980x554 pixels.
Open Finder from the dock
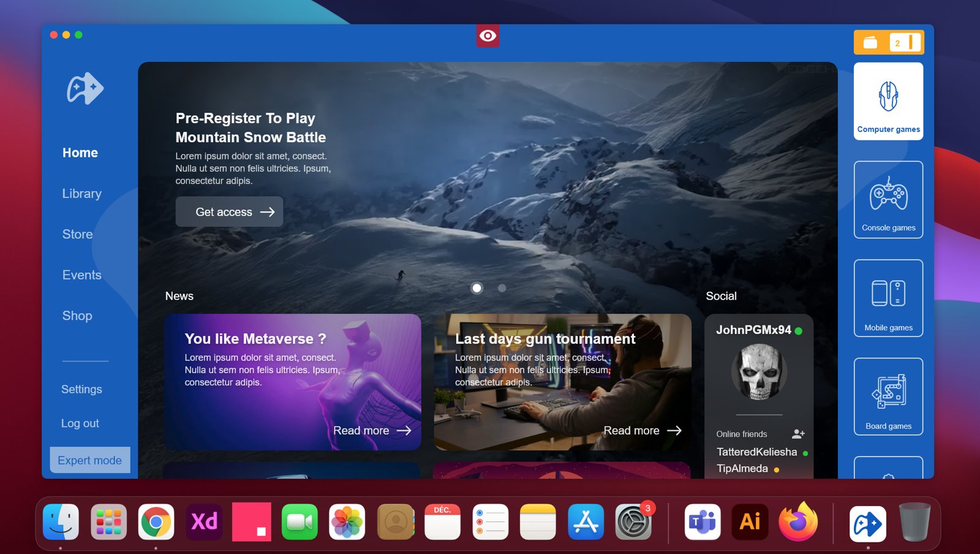61,522
